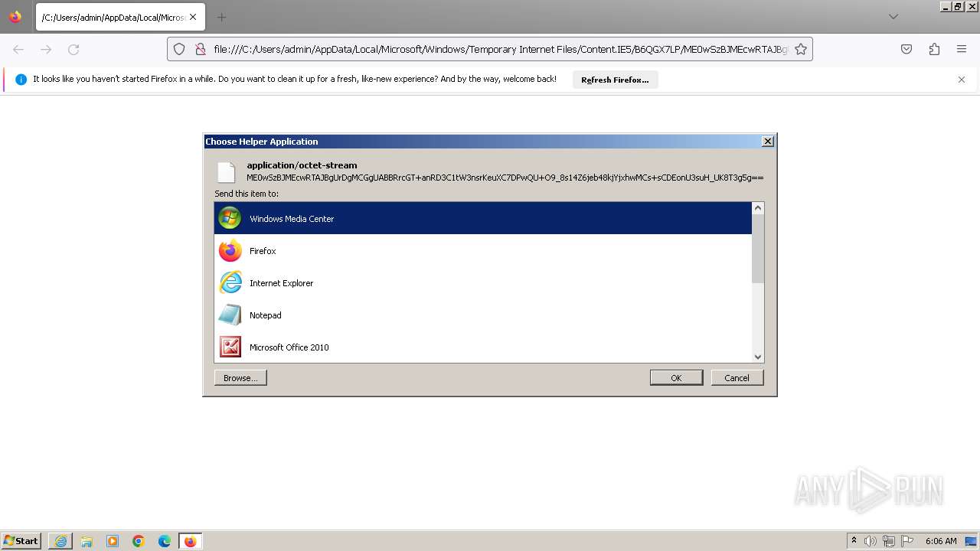Show hidden system tray icons
Image resolution: width=980 pixels, height=551 pixels.
(x=854, y=541)
